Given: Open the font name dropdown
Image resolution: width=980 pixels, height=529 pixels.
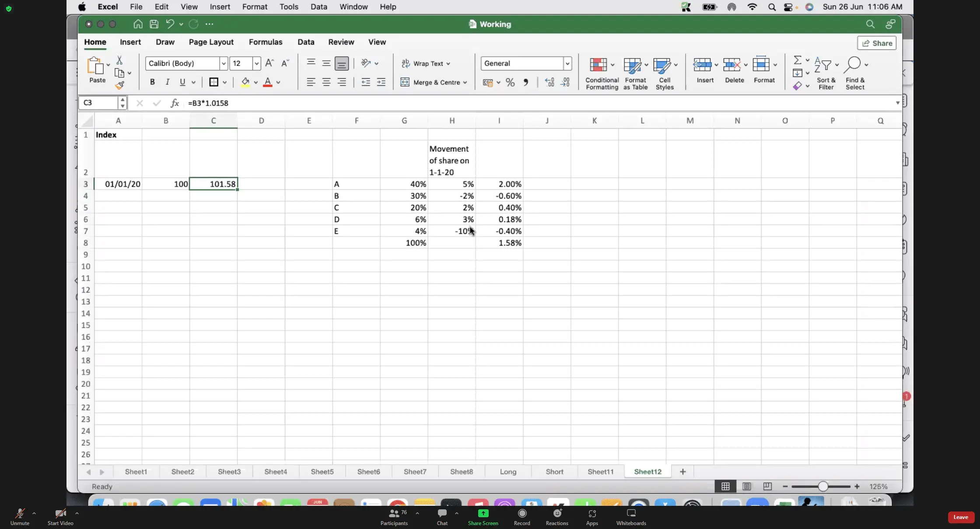Looking at the screenshot, I should click(224, 63).
